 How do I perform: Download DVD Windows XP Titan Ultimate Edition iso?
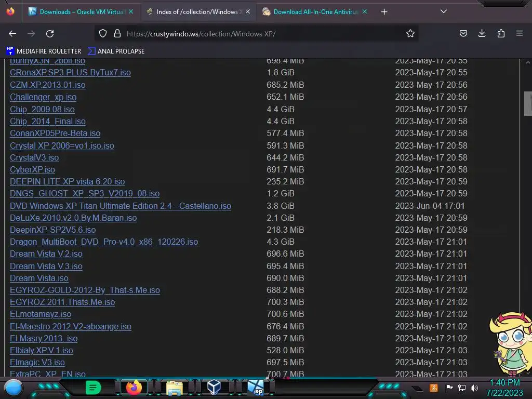121,206
